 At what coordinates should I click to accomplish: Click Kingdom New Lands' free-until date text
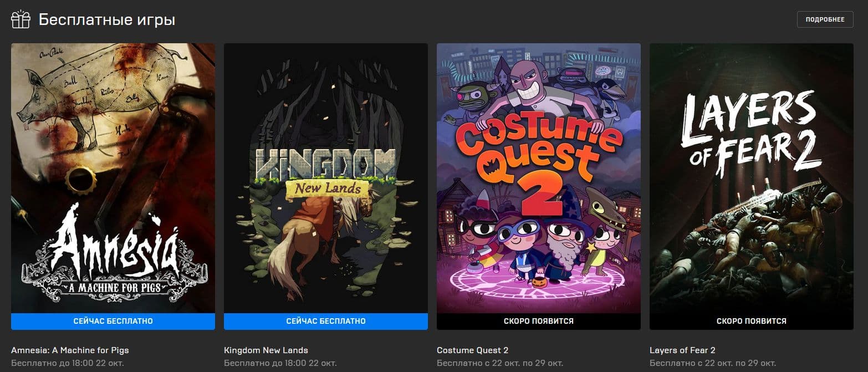[x=280, y=364]
